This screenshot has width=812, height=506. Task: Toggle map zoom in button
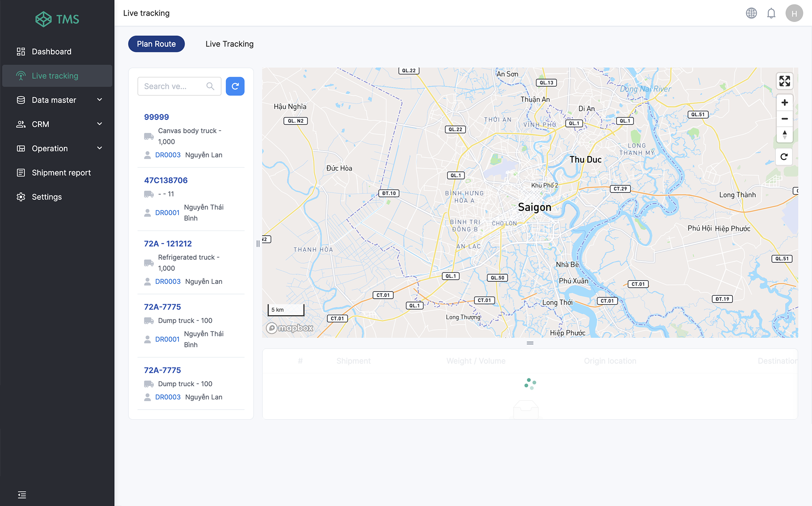point(785,103)
